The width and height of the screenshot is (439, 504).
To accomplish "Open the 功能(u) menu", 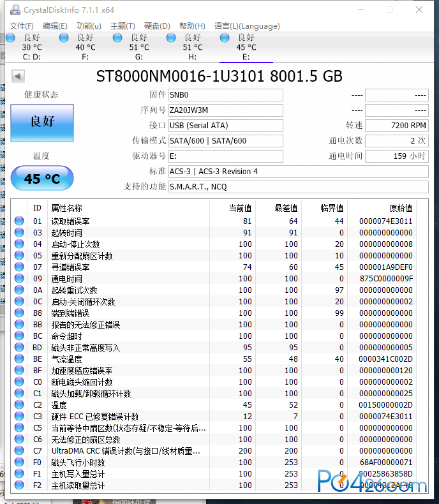I will [x=89, y=26].
